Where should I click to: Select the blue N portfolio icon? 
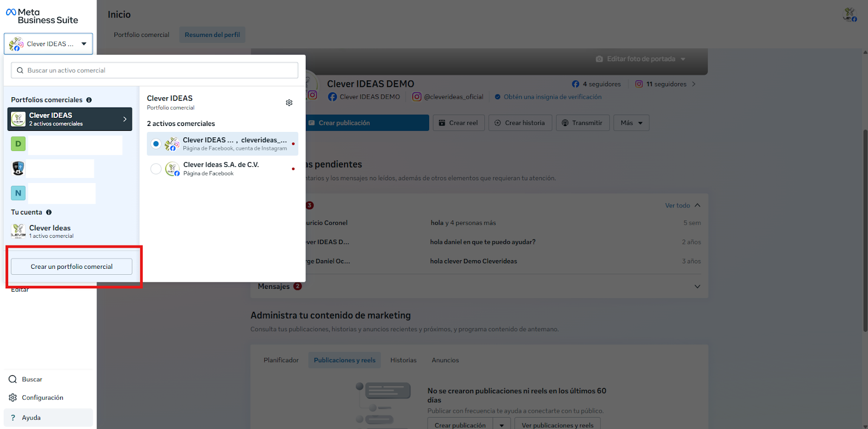[18, 193]
